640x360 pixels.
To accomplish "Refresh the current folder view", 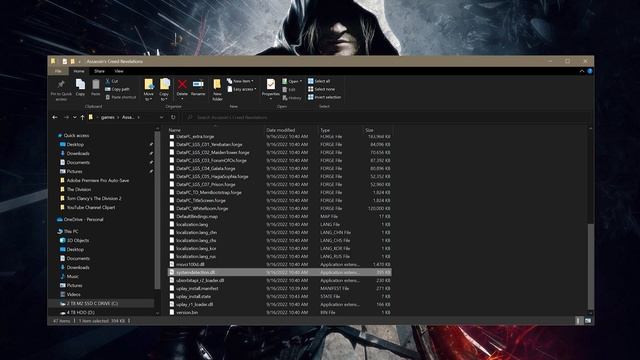I will 173,117.
